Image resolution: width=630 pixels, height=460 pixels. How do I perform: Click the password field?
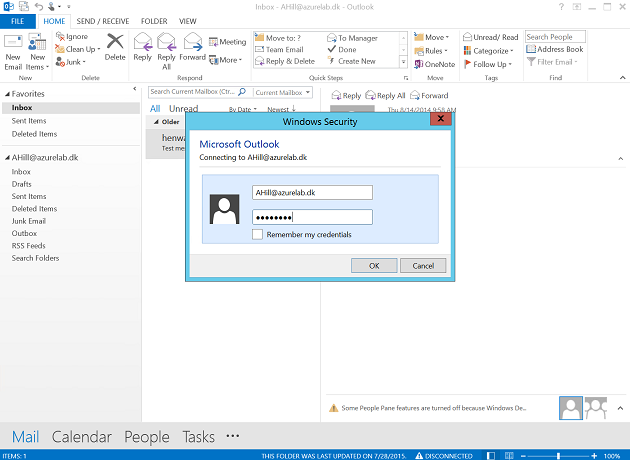coord(312,217)
